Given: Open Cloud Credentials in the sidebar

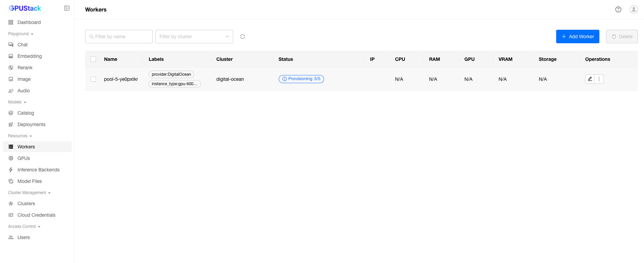Looking at the screenshot, I should pos(36,215).
